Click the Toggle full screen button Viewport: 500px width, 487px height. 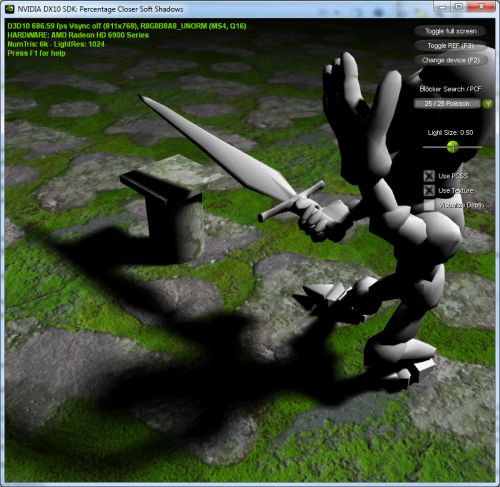[450, 31]
